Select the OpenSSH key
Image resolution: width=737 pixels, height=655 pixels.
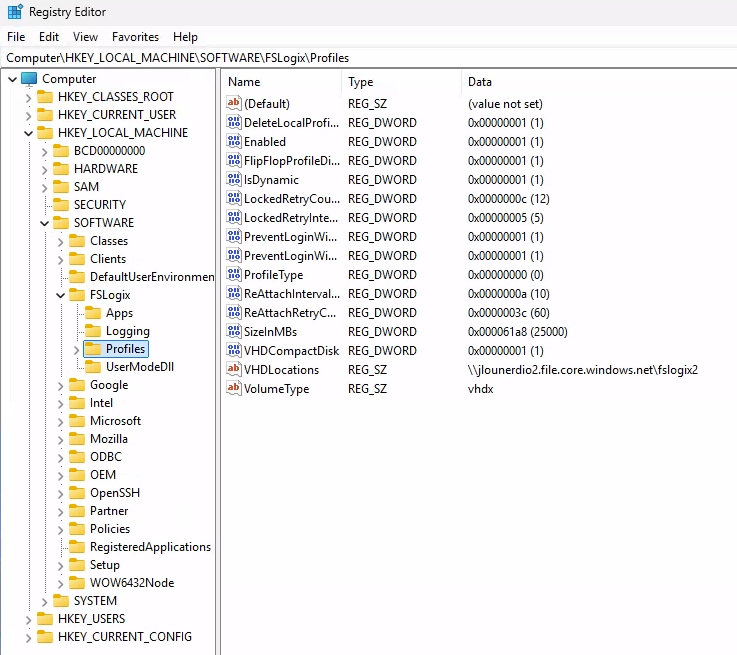[x=115, y=493]
